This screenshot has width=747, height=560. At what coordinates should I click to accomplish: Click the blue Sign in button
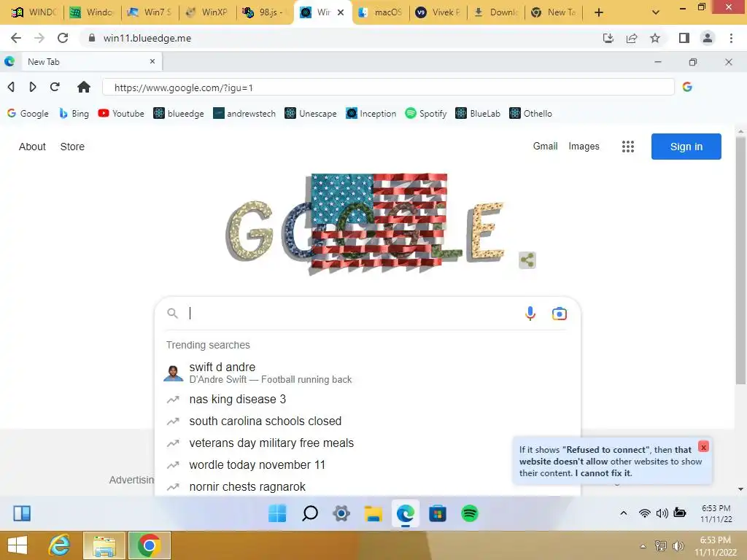(686, 147)
